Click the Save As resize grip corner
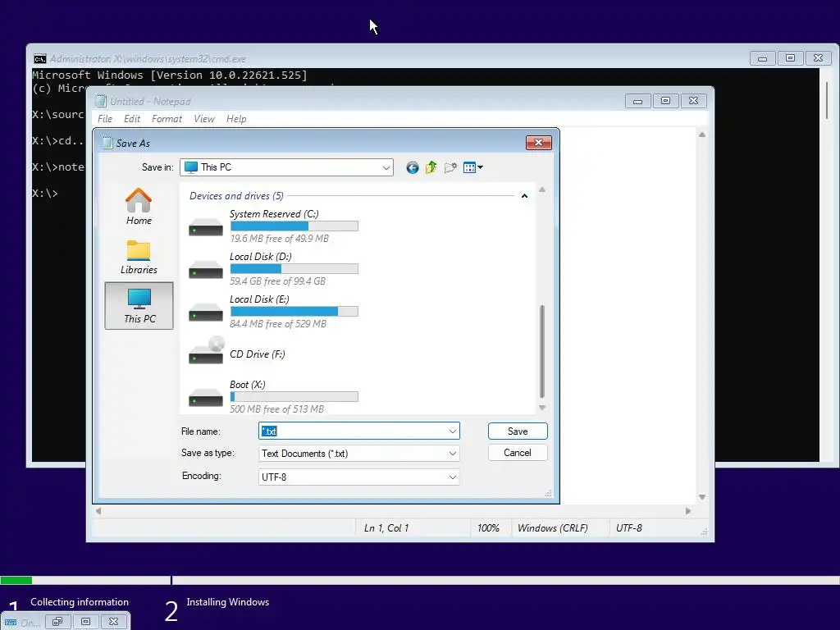 pos(548,493)
